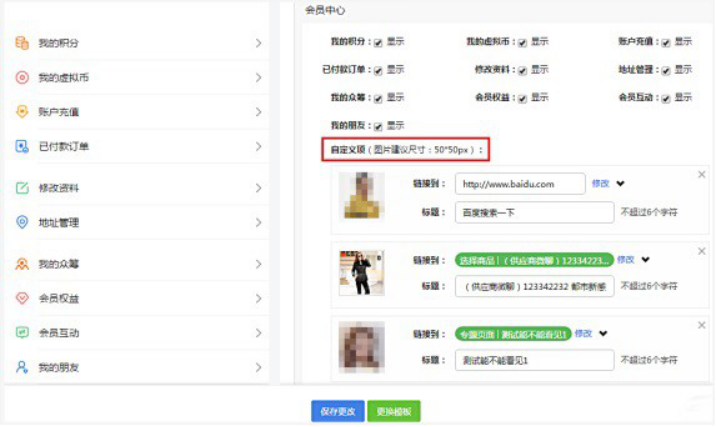Click the 我的虚拟币 red coin icon
Image resolution: width=716 pixels, height=427 pixels.
coord(21,78)
